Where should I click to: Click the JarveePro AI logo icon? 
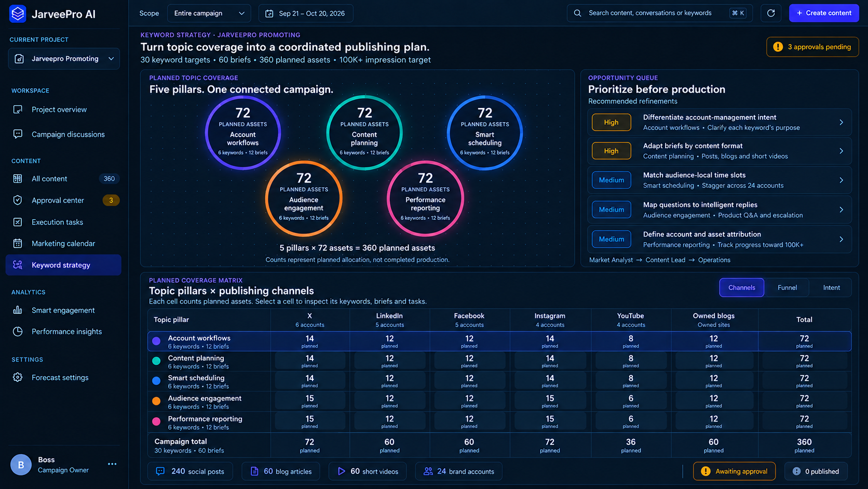click(18, 14)
